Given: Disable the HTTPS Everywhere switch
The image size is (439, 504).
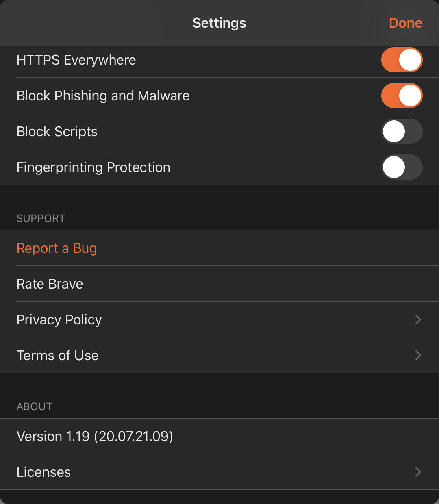Looking at the screenshot, I should (x=402, y=60).
